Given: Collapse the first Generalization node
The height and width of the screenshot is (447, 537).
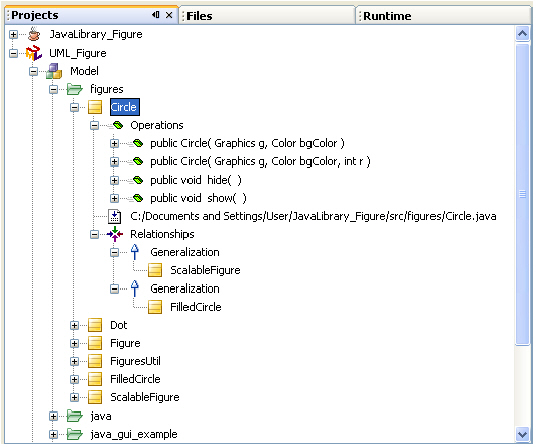Looking at the screenshot, I should (x=114, y=253).
